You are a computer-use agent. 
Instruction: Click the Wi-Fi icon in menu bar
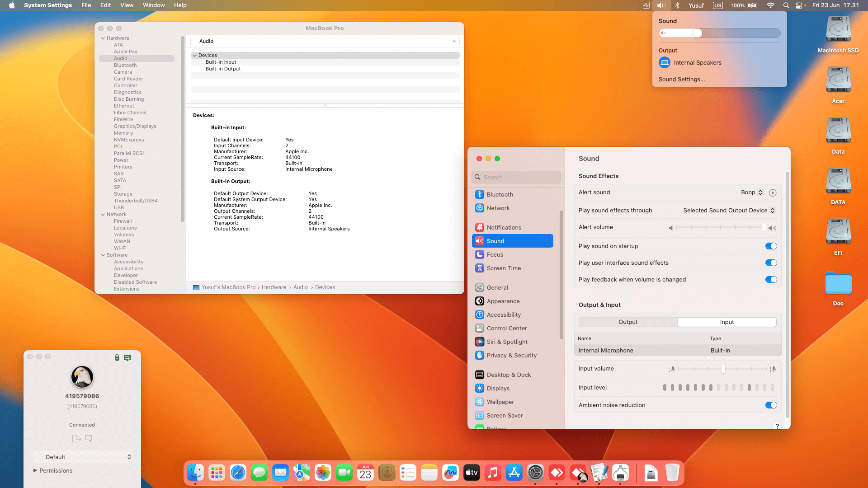click(x=770, y=5)
